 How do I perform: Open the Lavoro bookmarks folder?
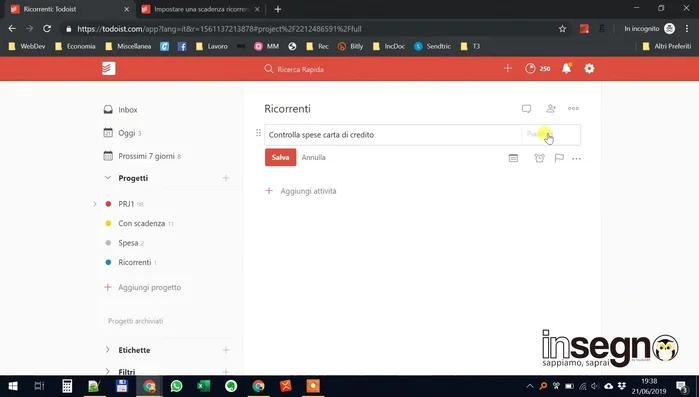212,46
